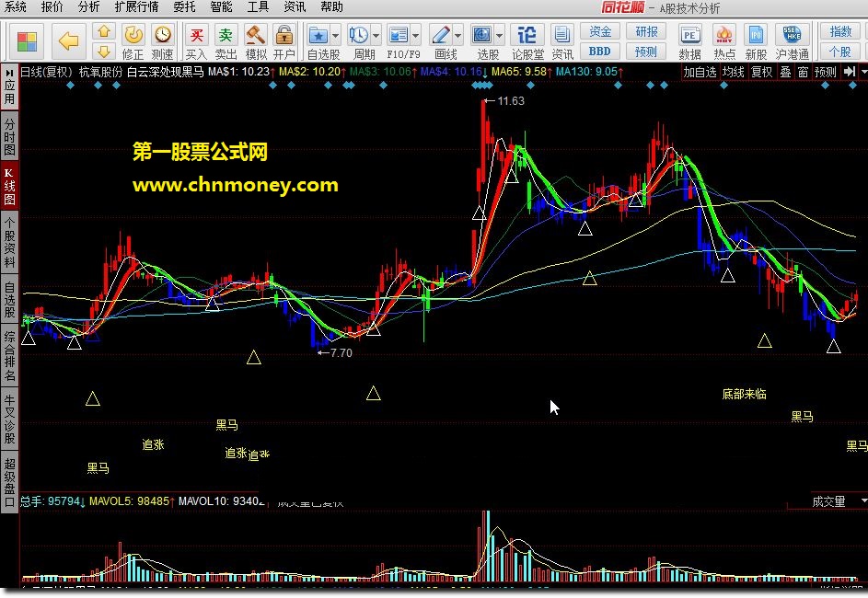868x598 pixels.
Task: Open the 选股 stock picker icon
Action: point(481,36)
